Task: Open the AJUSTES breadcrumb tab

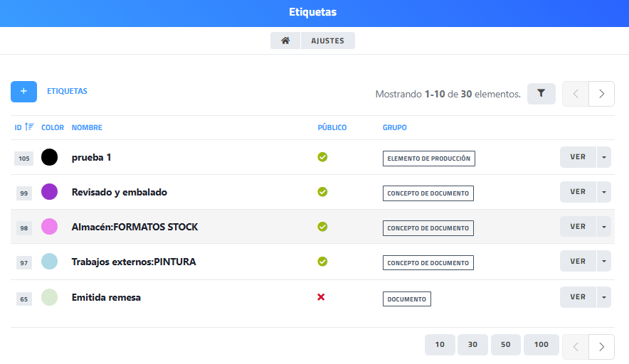Action: [327, 41]
